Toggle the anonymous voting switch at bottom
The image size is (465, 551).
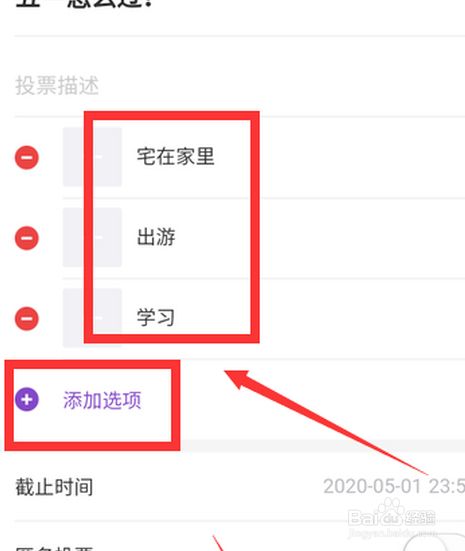click(434, 543)
